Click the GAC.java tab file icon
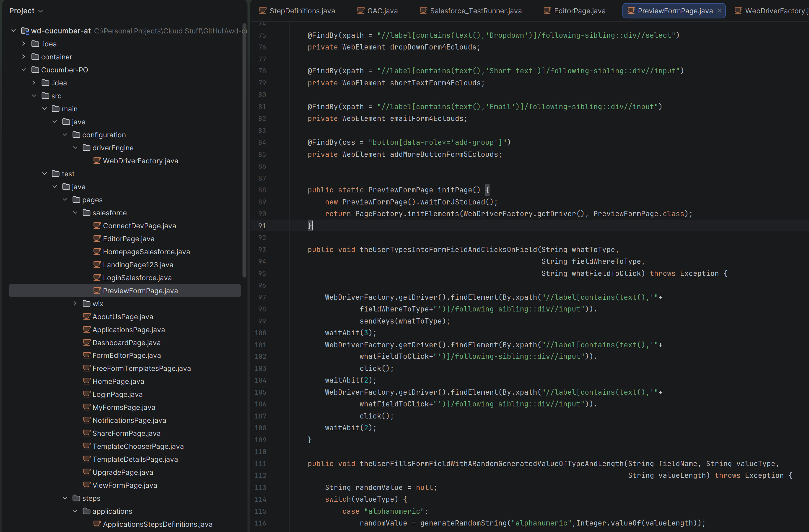This screenshot has height=532, width=809. (x=361, y=11)
